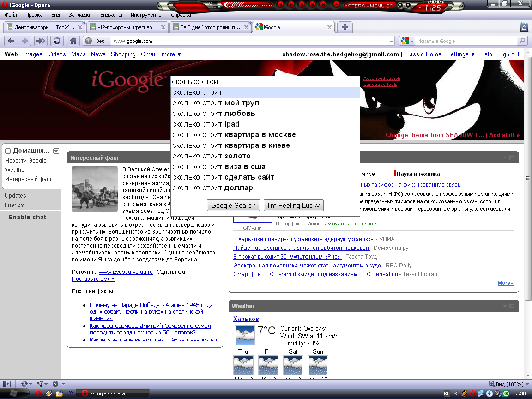
Task: Open the Opera Link sync icon in the status bar
Action: pos(24,384)
